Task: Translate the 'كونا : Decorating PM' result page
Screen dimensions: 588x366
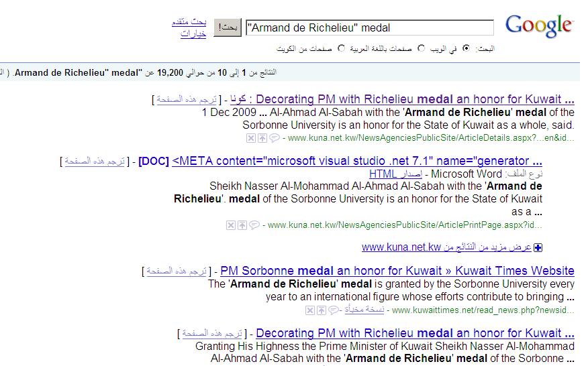Action: point(187,99)
